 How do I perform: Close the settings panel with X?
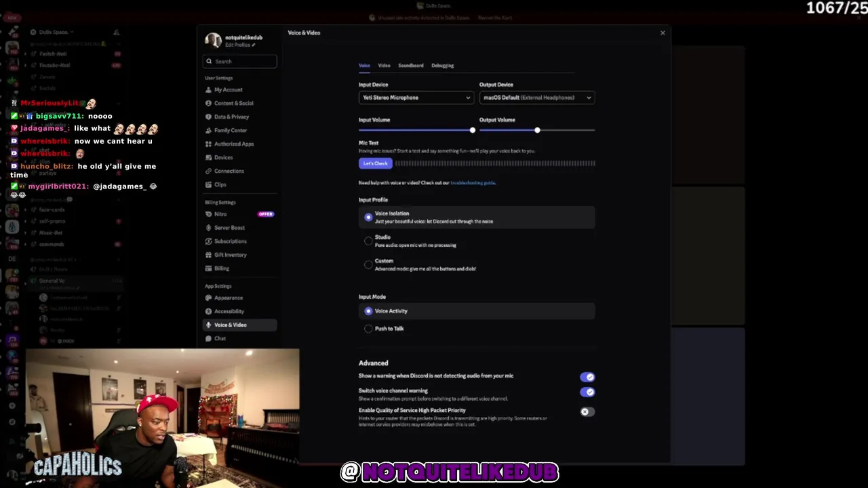(663, 33)
